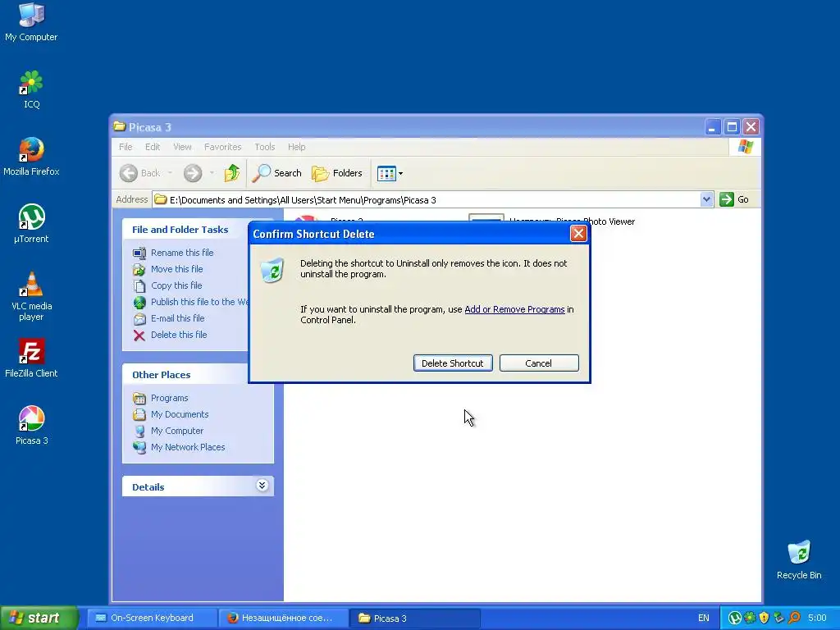Launch µTorrent desktop shortcut
This screenshot has height=630, width=840.
[31, 223]
